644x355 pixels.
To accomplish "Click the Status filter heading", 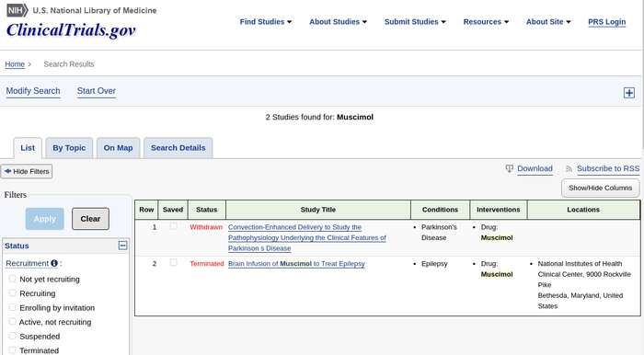I will tap(17, 246).
